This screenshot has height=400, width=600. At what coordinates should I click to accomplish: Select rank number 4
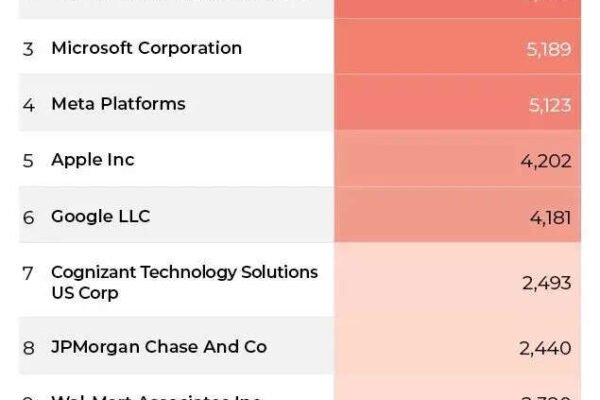(28, 105)
